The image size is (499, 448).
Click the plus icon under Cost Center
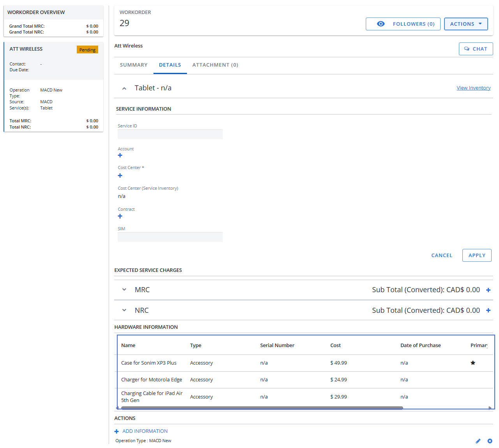click(120, 176)
